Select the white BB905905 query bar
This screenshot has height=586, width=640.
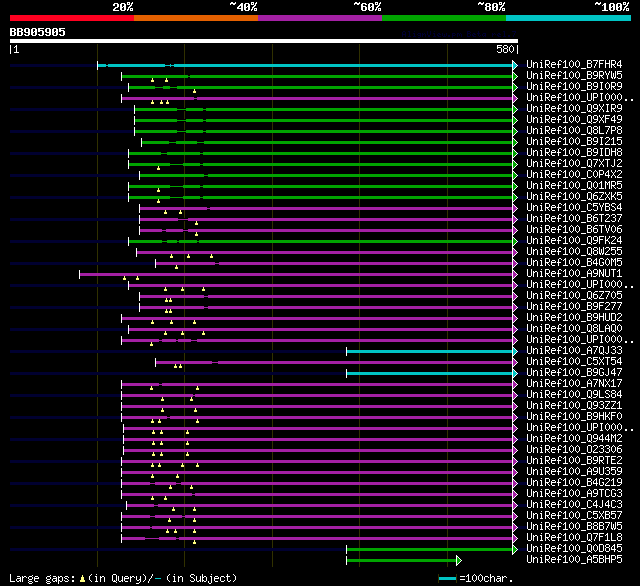click(x=264, y=41)
